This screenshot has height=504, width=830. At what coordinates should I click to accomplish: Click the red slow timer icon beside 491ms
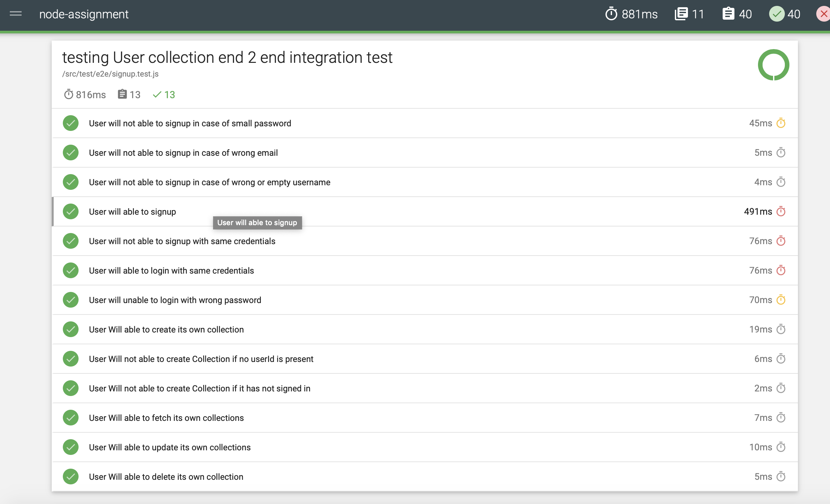781,211
